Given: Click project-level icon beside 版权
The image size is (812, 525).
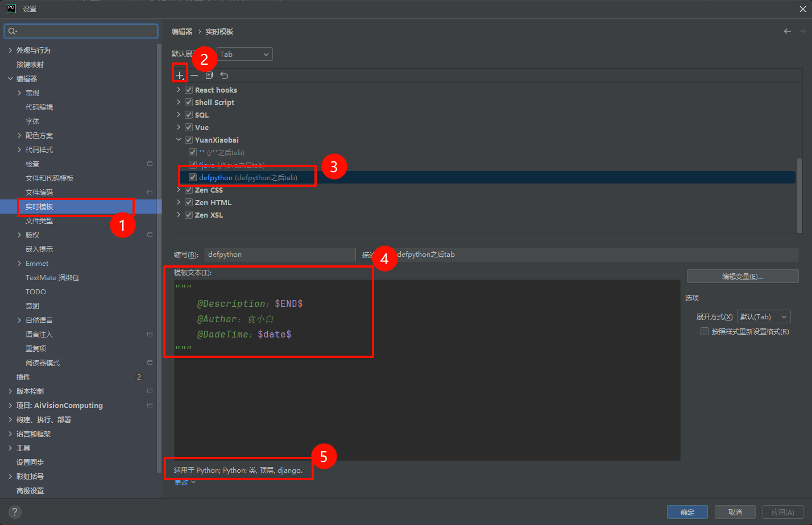Looking at the screenshot, I should [x=150, y=235].
